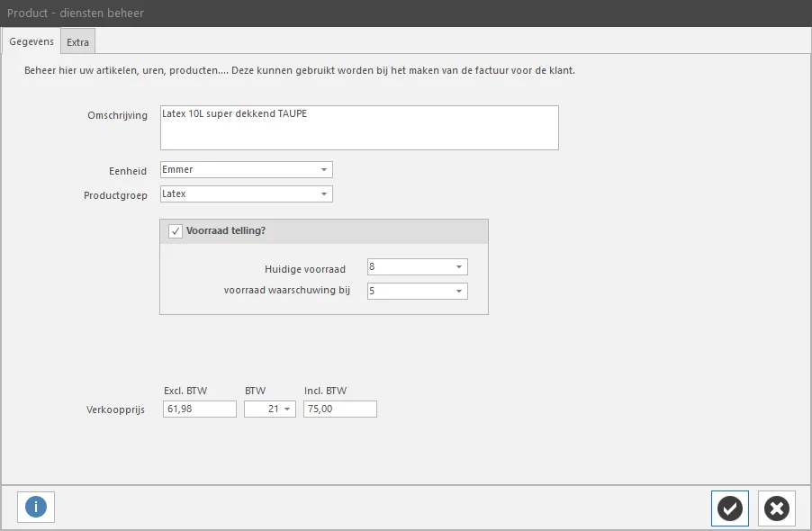
Task: Click the voorraad waarschuwing bij label
Action: point(287,291)
